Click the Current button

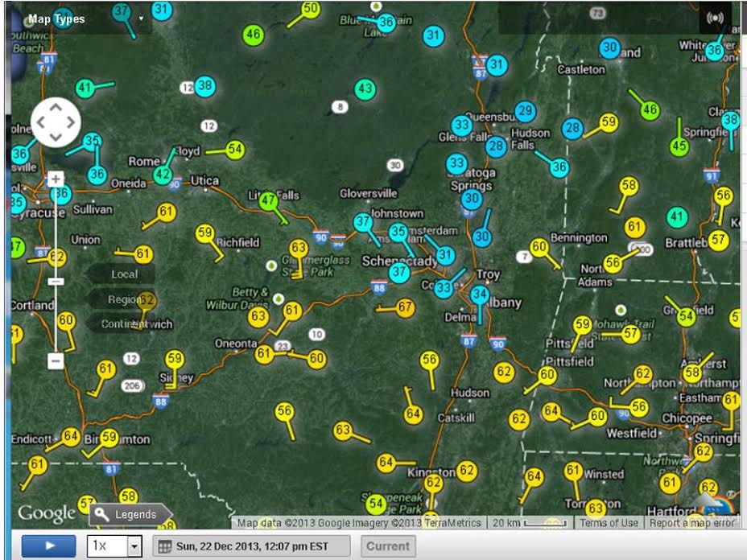click(388, 546)
